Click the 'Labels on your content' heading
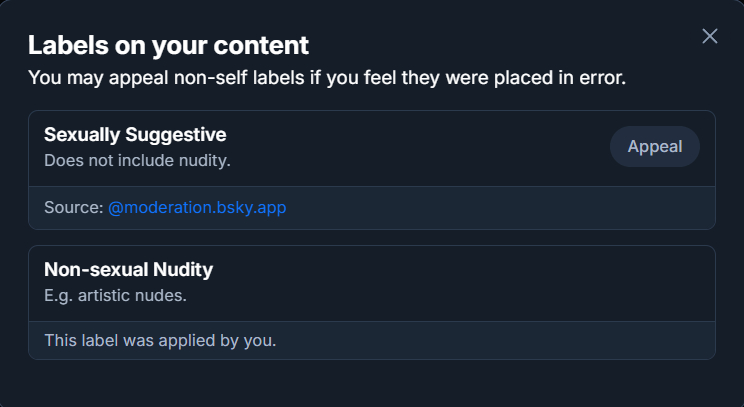The image size is (744, 407). click(168, 45)
